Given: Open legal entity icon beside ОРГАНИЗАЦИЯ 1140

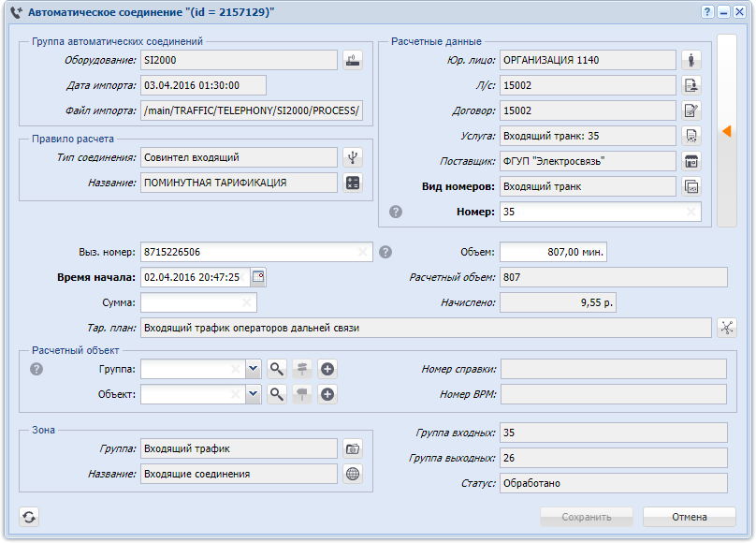Looking at the screenshot, I should coord(691,60).
